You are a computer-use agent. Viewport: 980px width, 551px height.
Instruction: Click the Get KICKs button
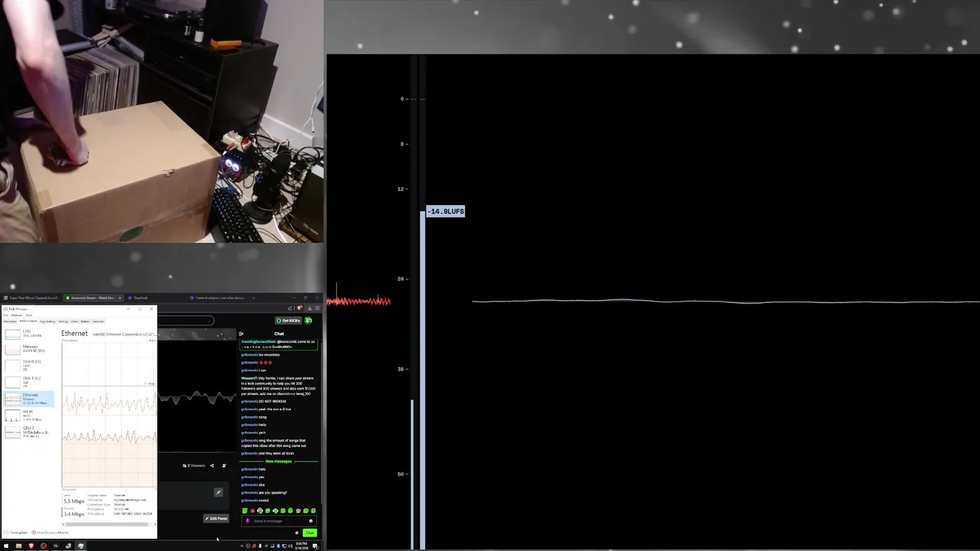288,321
